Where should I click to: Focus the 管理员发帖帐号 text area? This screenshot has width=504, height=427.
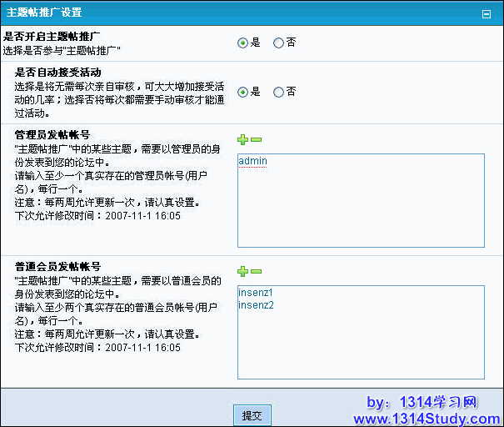pyautogui.click(x=360, y=208)
